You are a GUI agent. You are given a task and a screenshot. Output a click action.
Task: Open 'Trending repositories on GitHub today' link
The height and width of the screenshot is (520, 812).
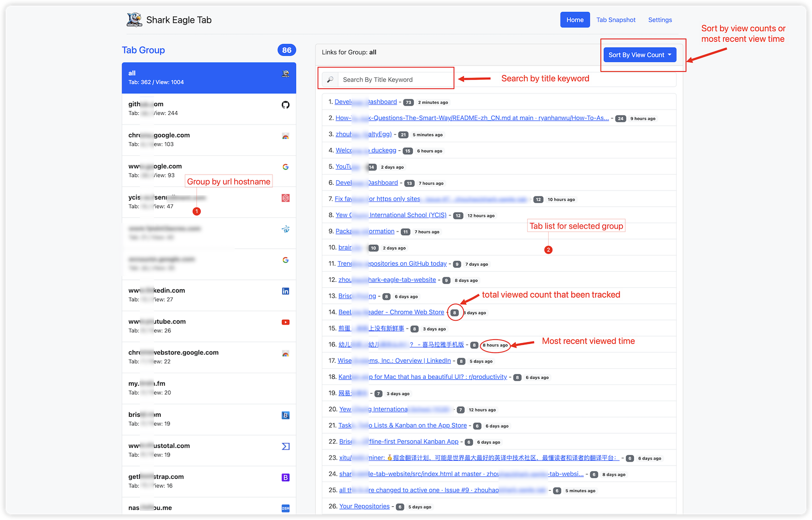[392, 264]
